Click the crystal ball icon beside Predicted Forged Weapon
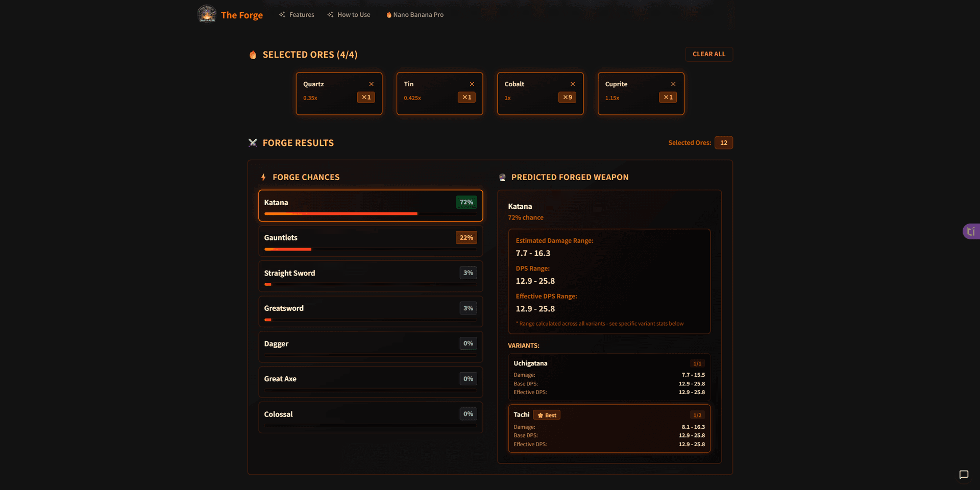The height and width of the screenshot is (490, 980). [x=502, y=177]
